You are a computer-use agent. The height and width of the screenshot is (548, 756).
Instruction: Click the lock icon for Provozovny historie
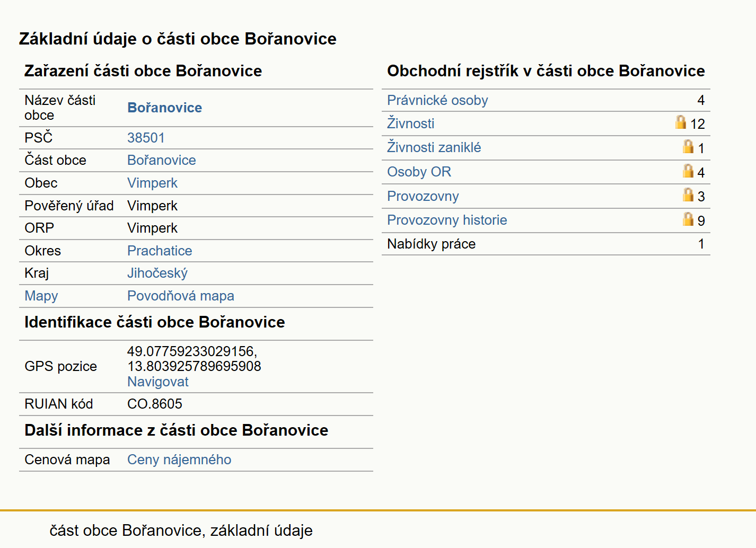[x=688, y=219]
